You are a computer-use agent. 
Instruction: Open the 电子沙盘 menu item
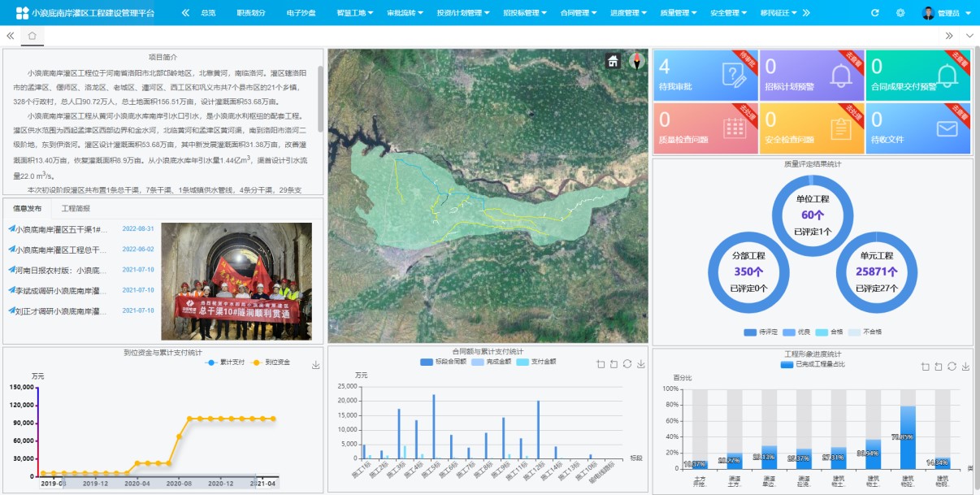point(301,13)
